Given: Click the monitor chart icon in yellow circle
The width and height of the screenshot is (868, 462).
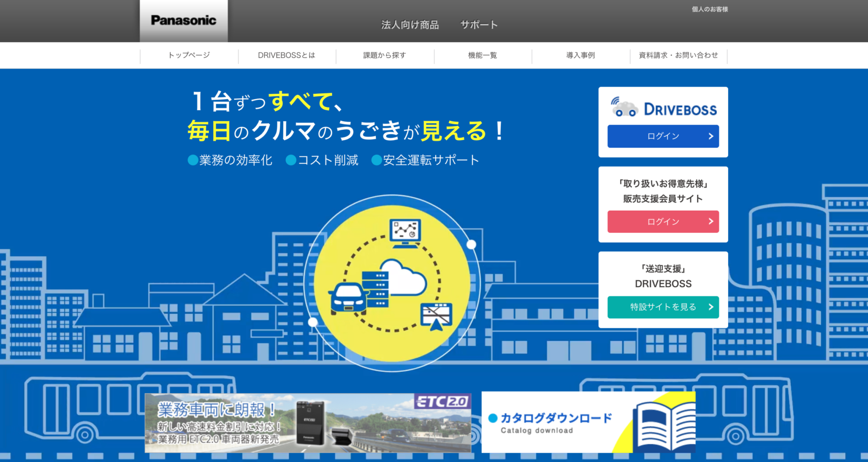Looking at the screenshot, I should point(405,232).
